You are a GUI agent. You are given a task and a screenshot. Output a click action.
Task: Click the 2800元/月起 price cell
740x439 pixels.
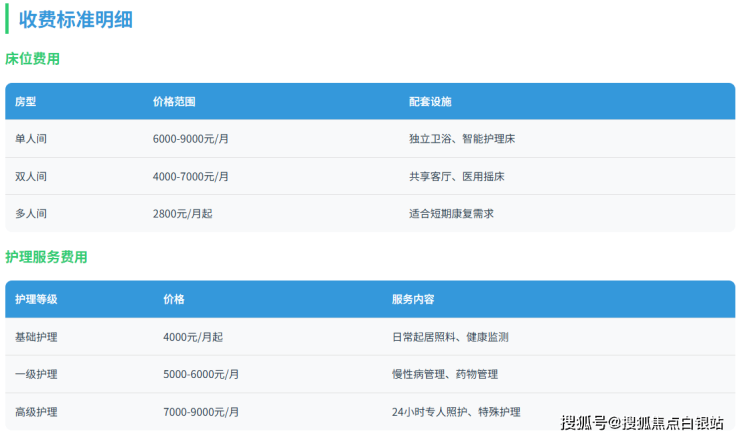click(182, 213)
